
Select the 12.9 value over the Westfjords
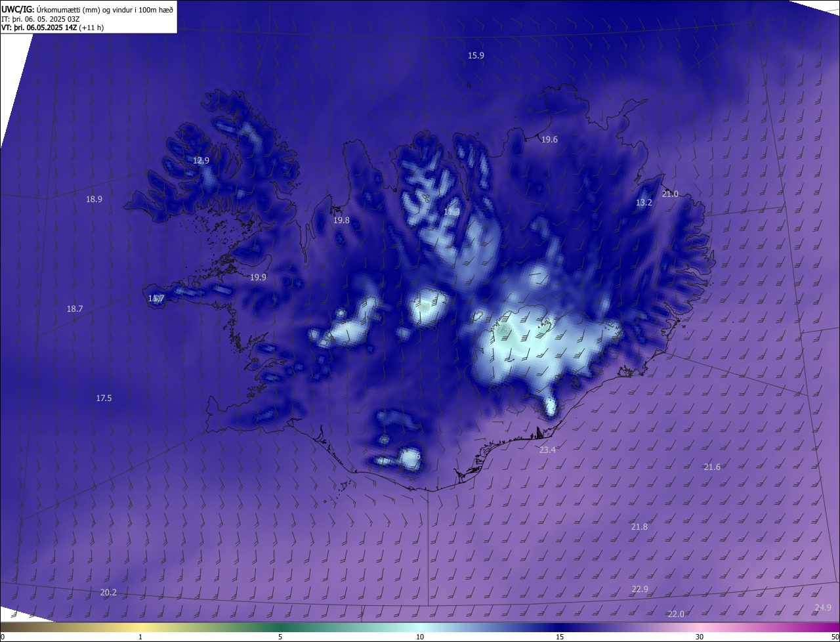[201, 161]
